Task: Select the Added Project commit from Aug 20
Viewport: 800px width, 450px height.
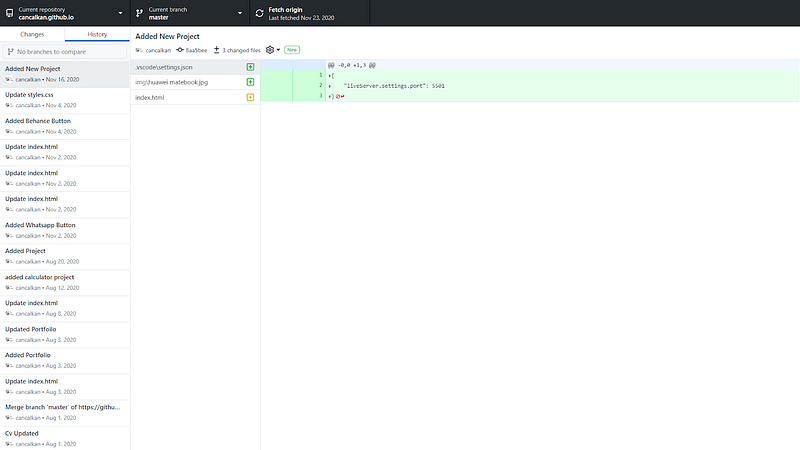Action: (x=65, y=256)
